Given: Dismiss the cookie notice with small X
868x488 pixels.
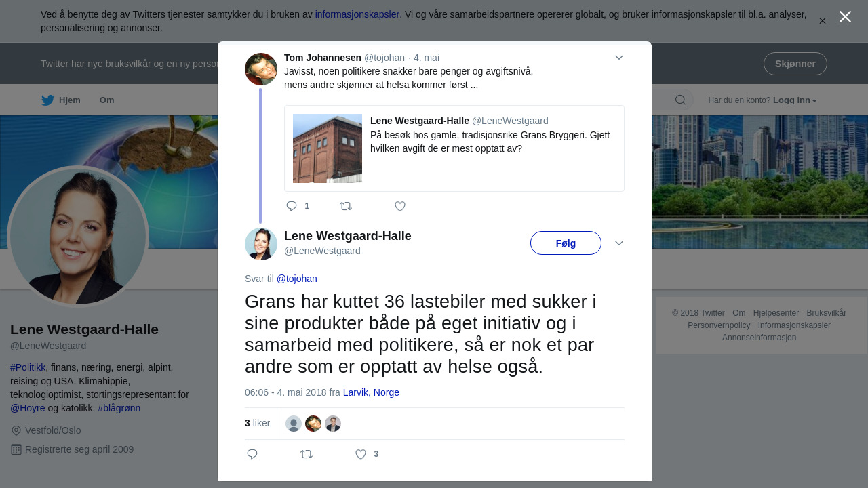Looking at the screenshot, I should tap(823, 21).
